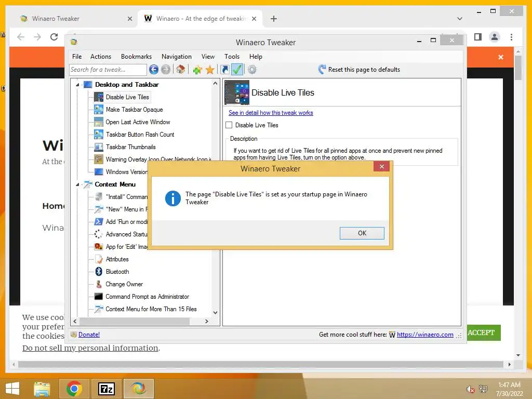Open the Help menu
This screenshot has width=532, height=399.
click(x=256, y=57)
